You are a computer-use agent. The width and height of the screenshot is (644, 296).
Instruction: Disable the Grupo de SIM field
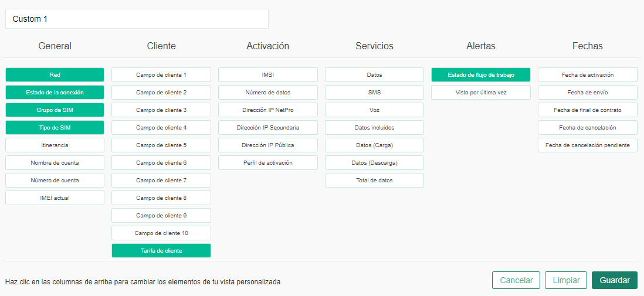[x=55, y=110]
